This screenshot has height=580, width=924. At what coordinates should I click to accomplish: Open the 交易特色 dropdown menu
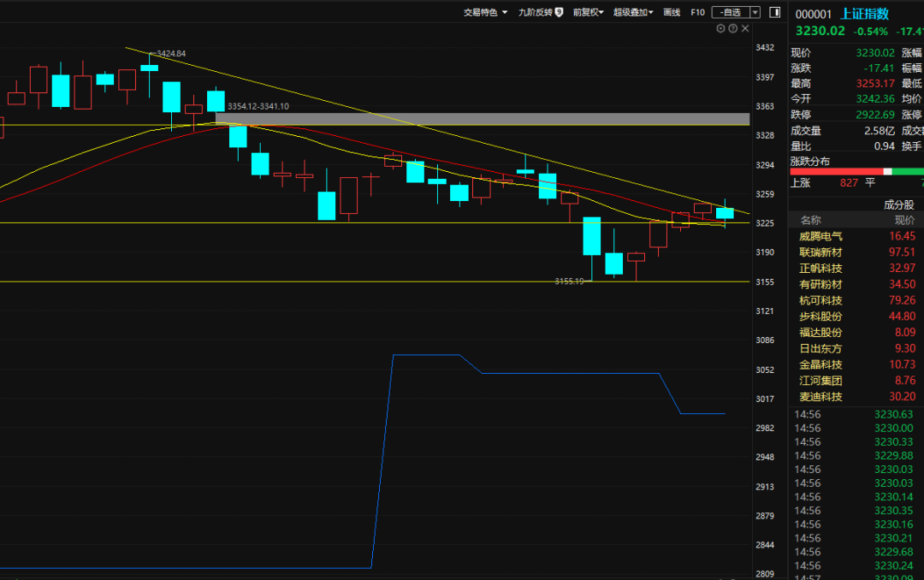[x=485, y=12]
